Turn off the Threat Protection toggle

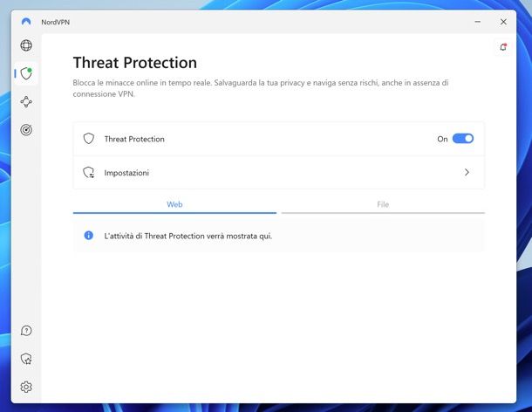pyautogui.click(x=463, y=139)
